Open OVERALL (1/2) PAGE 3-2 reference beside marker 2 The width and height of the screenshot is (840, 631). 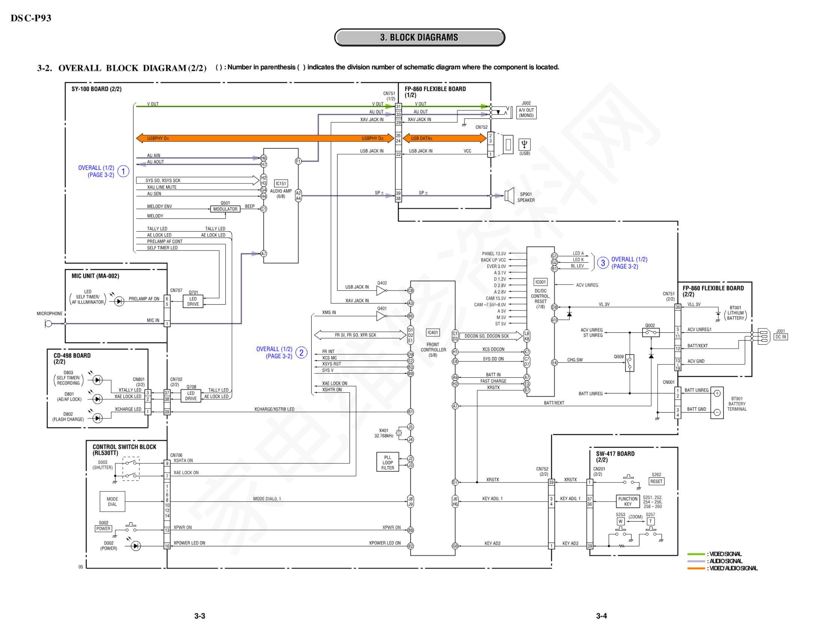274,353
